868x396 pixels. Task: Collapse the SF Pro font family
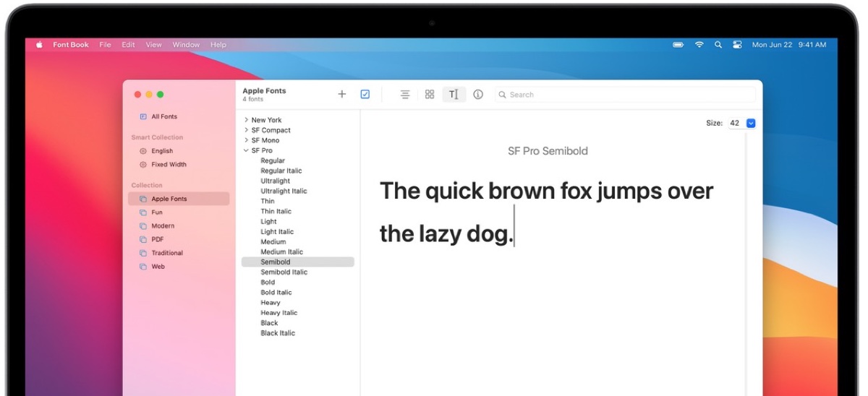[x=246, y=150]
